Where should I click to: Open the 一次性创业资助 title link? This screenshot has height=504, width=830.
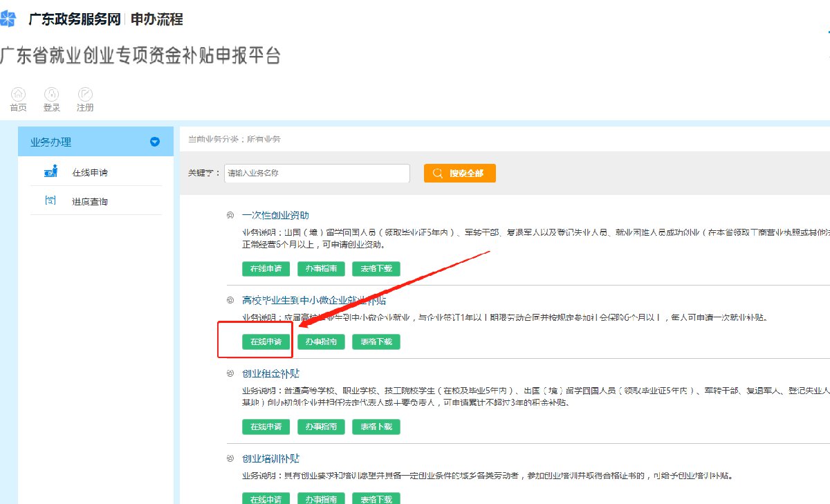click(x=275, y=215)
